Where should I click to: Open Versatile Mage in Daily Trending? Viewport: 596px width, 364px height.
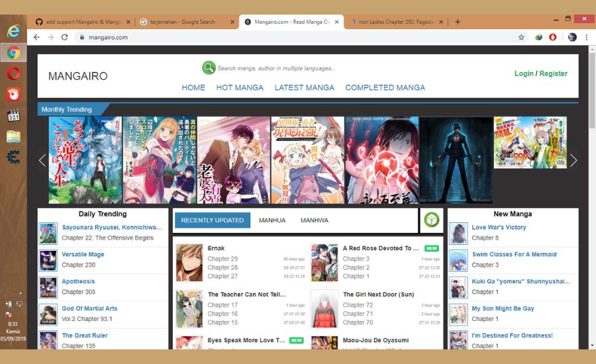click(x=83, y=254)
